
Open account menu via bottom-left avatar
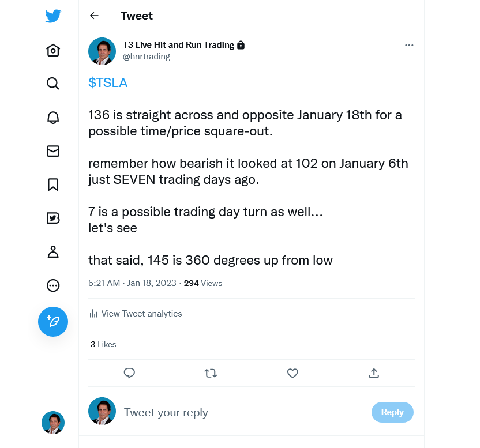[53, 423]
